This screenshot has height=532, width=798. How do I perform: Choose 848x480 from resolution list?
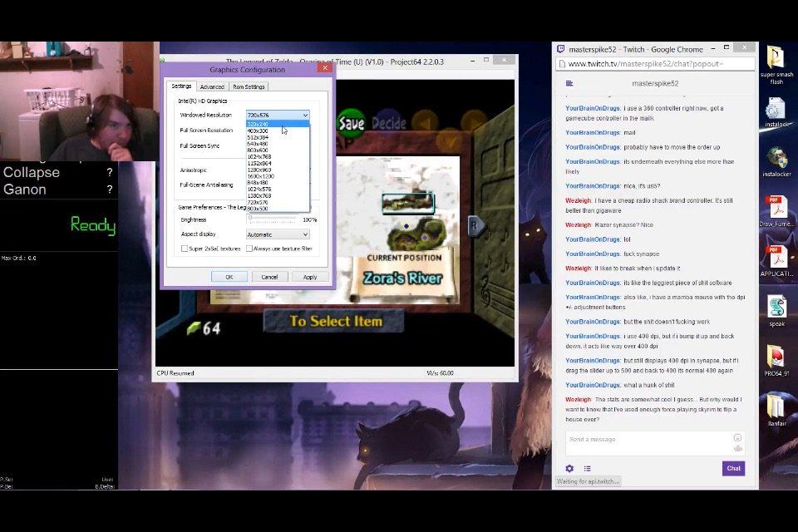(x=278, y=183)
